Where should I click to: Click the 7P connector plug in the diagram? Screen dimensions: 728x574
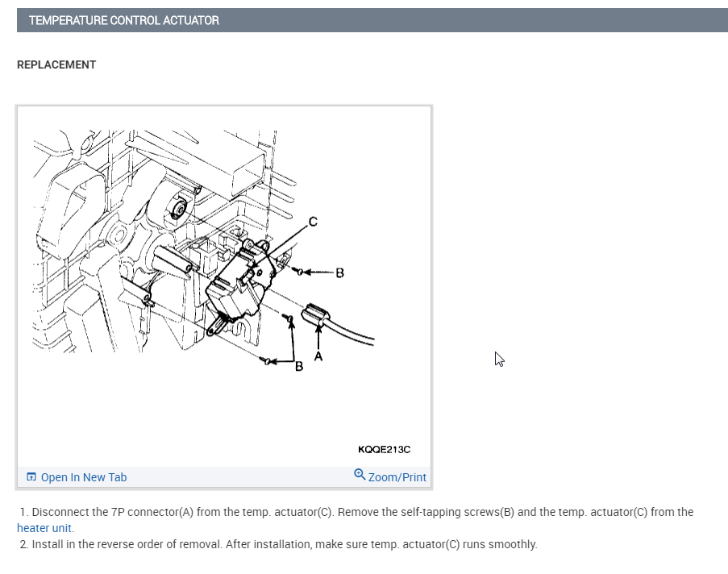(x=316, y=314)
